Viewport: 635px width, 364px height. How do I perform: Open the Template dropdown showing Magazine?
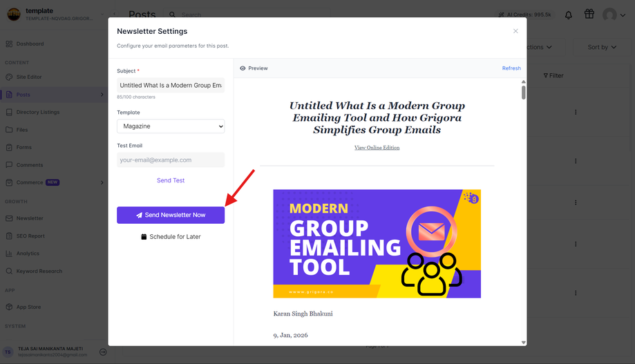click(171, 126)
